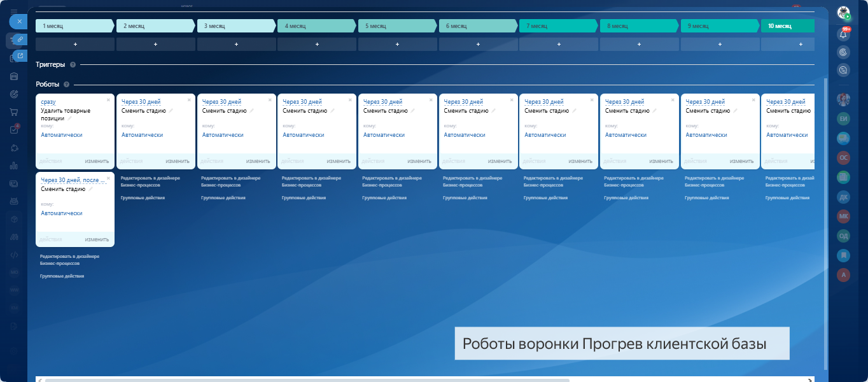Click the copy link chain icon
868x382 pixels.
(x=20, y=39)
